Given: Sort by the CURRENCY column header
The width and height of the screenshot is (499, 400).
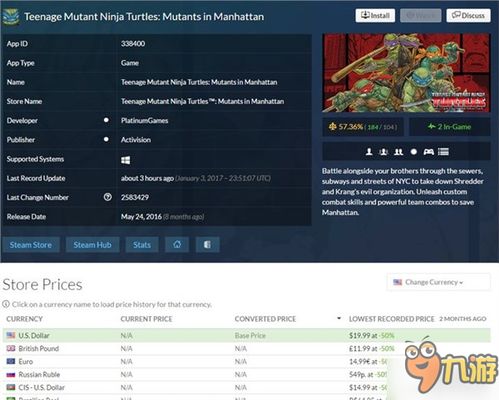Looking at the screenshot, I should point(24,319).
